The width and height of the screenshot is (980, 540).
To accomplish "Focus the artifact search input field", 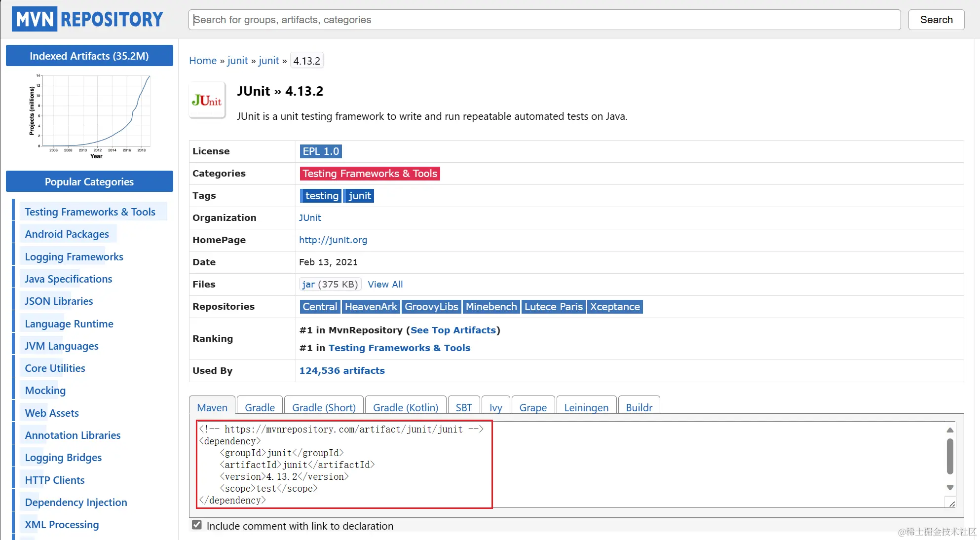I will 544,20.
